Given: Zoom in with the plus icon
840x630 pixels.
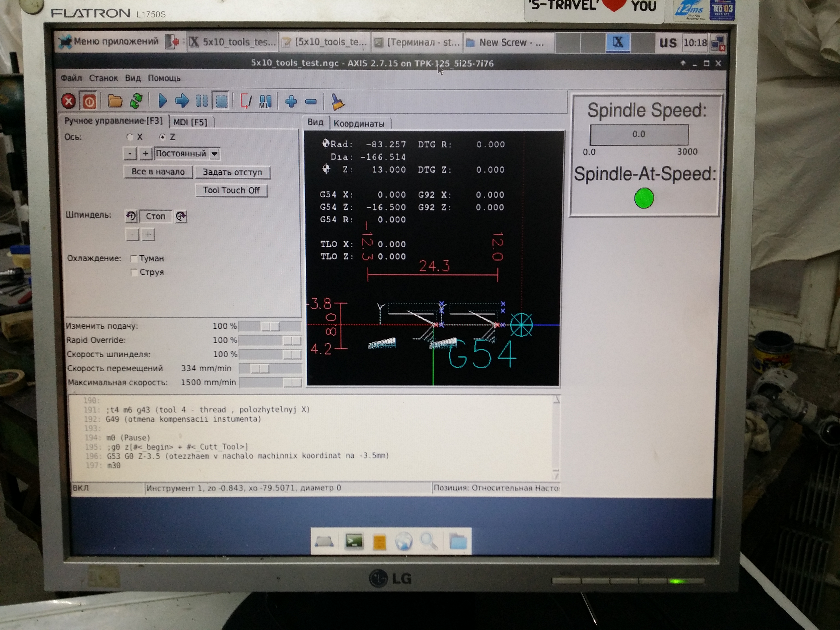Looking at the screenshot, I should coord(291,101).
